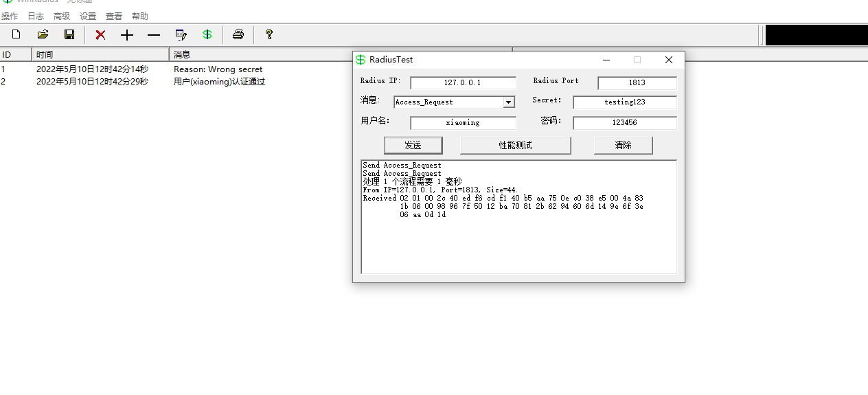Click the Radius IP input field

pos(463,82)
